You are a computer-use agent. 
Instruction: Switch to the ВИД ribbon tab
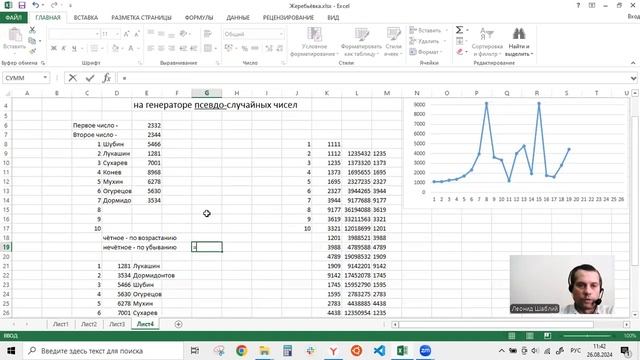(x=333, y=18)
